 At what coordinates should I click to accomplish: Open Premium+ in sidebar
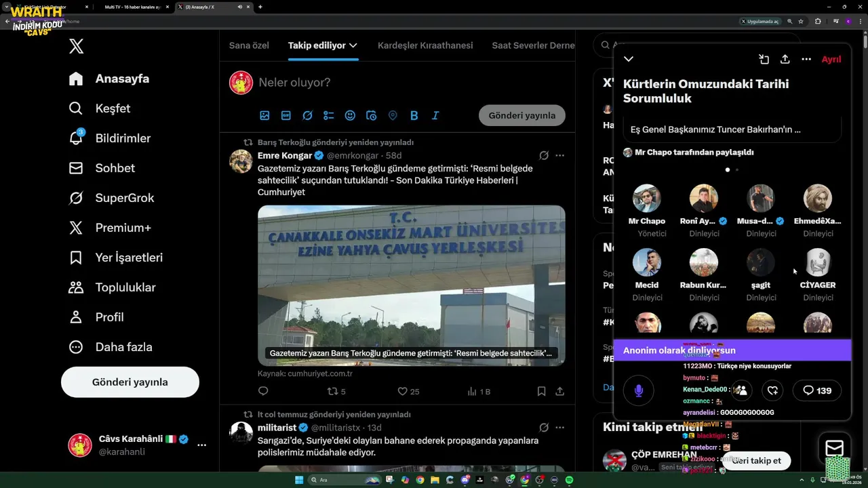click(x=110, y=228)
